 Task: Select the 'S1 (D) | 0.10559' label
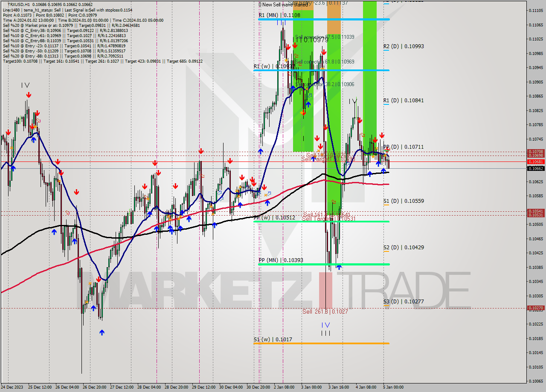tap(404, 201)
